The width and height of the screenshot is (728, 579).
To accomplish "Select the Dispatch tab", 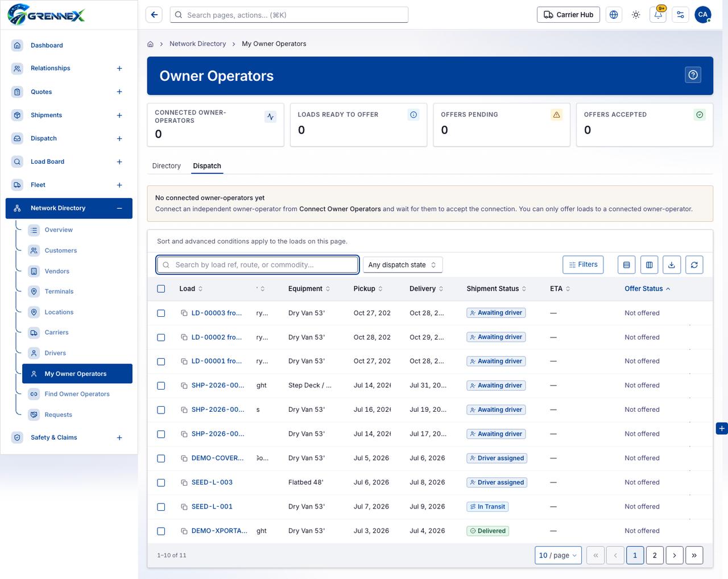I will [207, 166].
